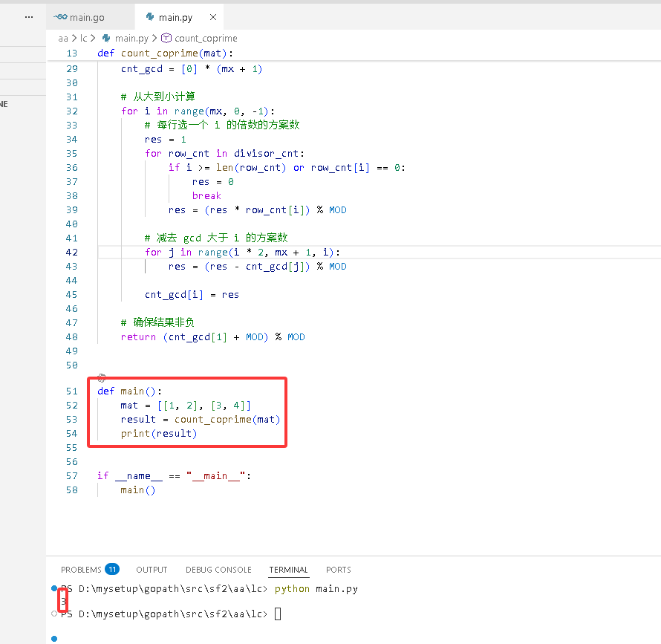661x644 pixels.
Task: Click the sparkle code action icon above line 51
Action: click(102, 377)
